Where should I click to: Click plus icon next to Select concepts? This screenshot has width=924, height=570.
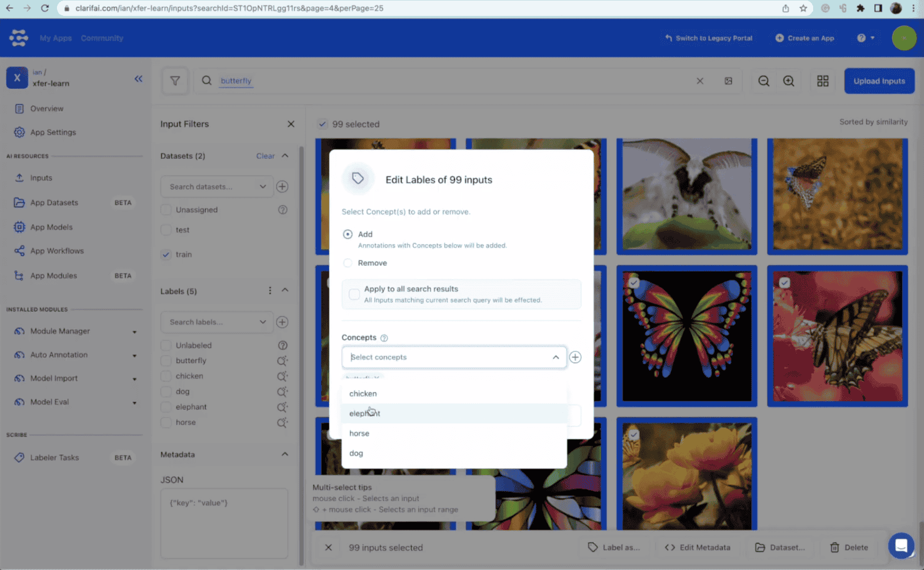(x=575, y=357)
